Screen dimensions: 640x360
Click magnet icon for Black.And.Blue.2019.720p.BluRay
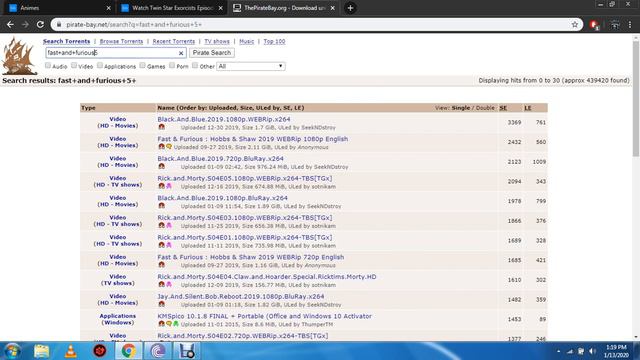pyautogui.click(x=162, y=167)
